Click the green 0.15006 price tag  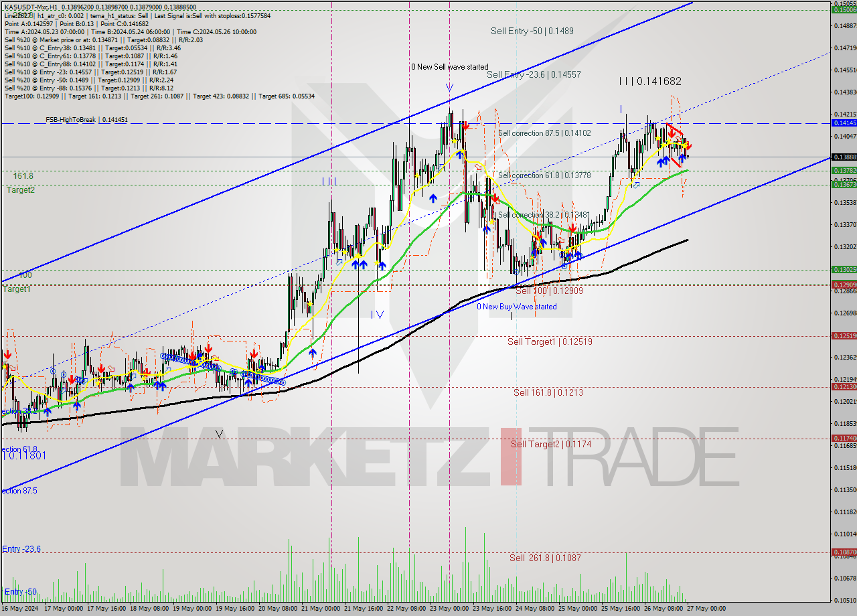[844, 9]
